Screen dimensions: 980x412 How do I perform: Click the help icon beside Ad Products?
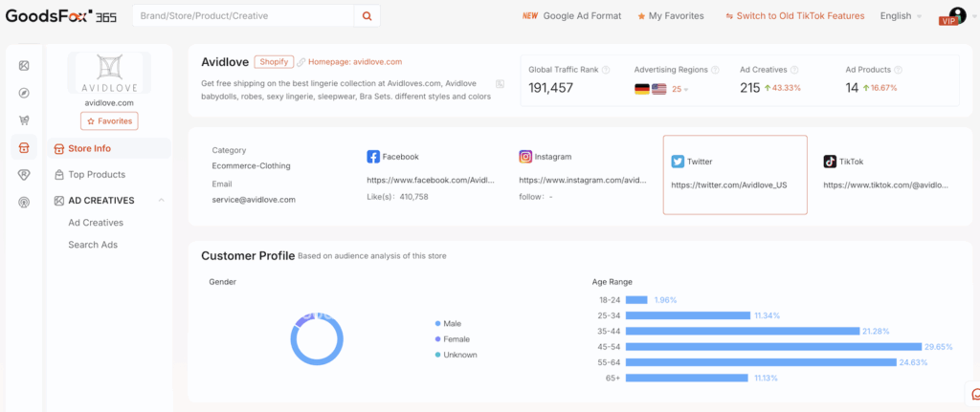[898, 70]
